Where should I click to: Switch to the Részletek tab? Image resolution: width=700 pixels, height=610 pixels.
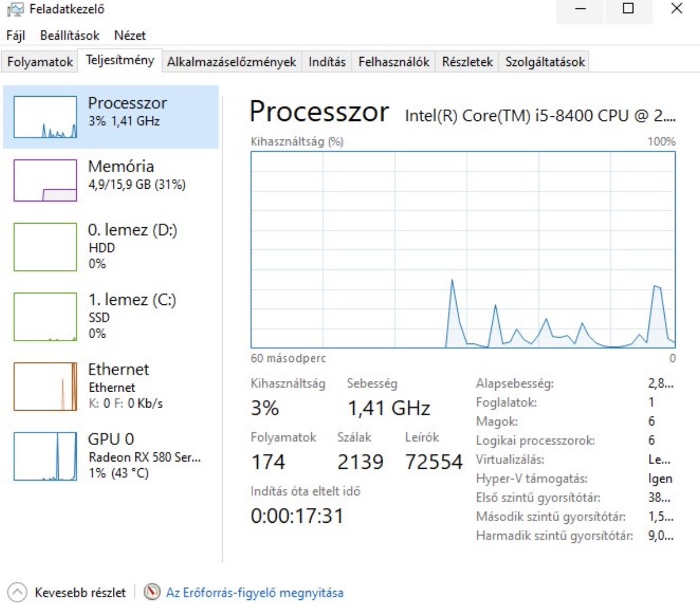point(467,62)
